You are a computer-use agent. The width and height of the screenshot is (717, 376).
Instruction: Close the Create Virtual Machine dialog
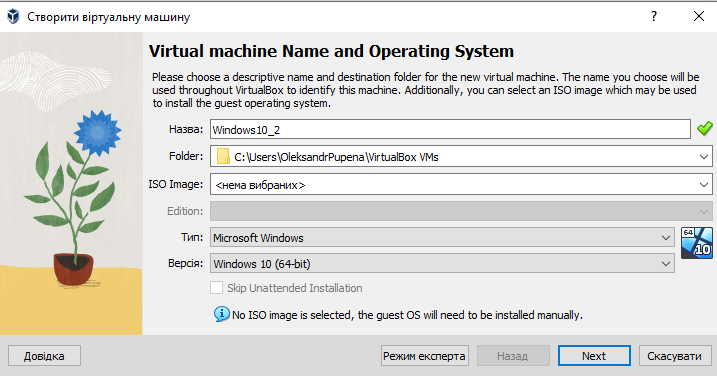[699, 16]
